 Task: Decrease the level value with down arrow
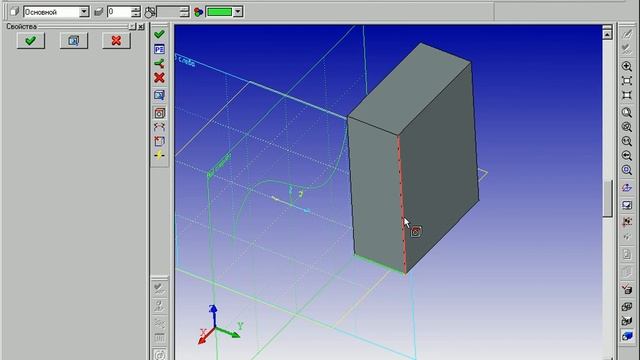tap(136, 14)
